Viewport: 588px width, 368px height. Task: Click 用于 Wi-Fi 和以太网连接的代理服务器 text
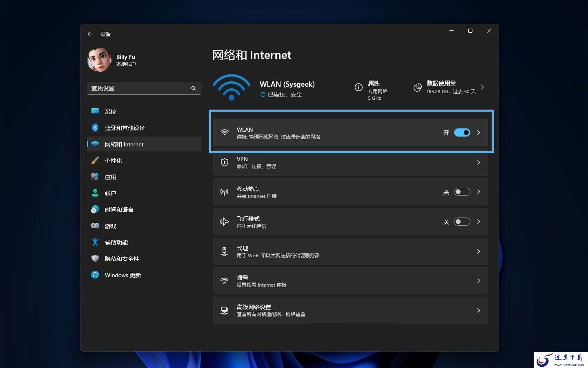278,255
